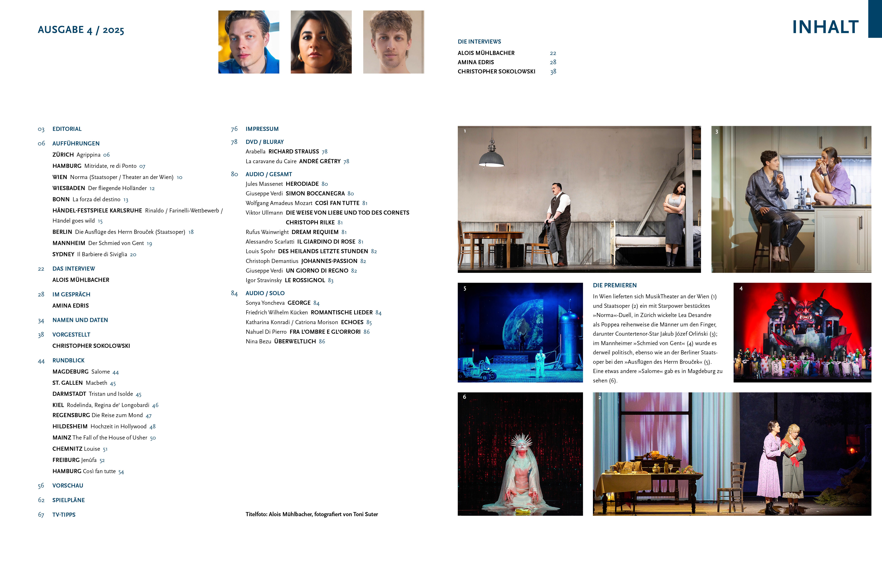Screen dimensions: 882x588
Task: Click BERLIN Die Ausflüge des Herrn Brouček
Action: coord(123,232)
